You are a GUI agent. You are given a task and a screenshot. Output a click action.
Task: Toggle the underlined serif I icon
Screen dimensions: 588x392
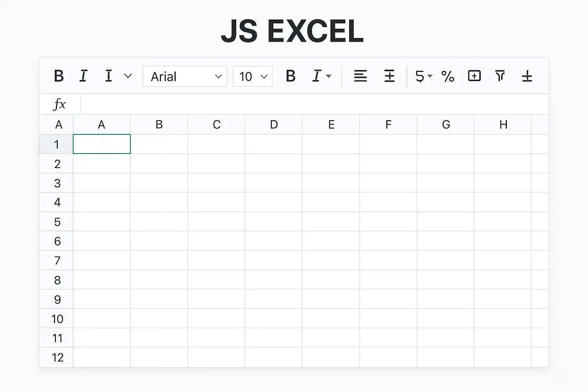coord(109,76)
